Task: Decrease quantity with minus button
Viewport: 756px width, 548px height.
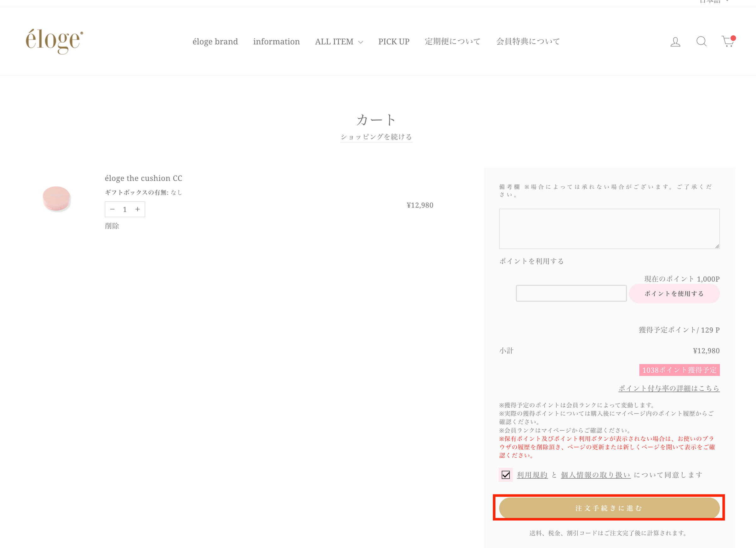Action: point(112,209)
